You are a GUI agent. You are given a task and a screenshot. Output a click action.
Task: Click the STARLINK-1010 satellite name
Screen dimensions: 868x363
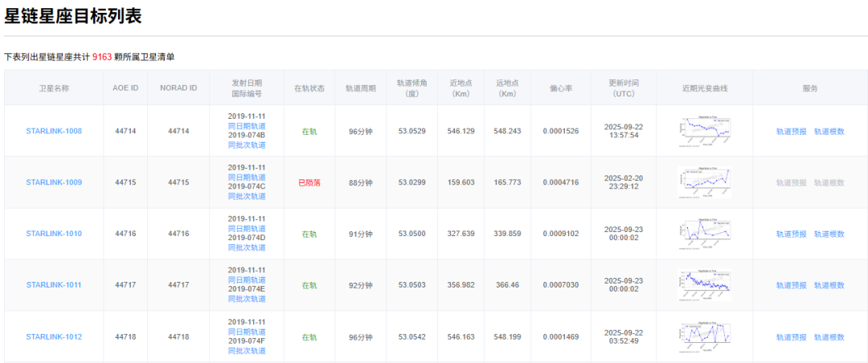54,234
